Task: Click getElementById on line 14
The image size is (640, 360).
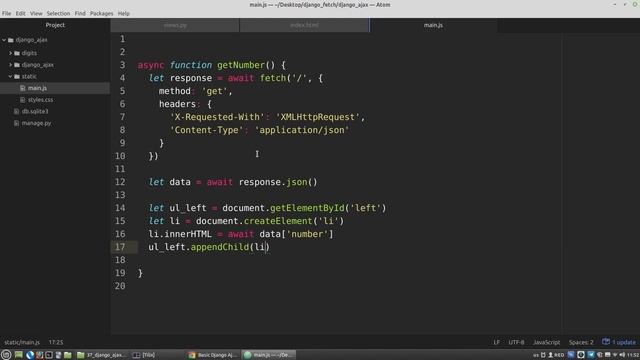Action: pyautogui.click(x=307, y=208)
